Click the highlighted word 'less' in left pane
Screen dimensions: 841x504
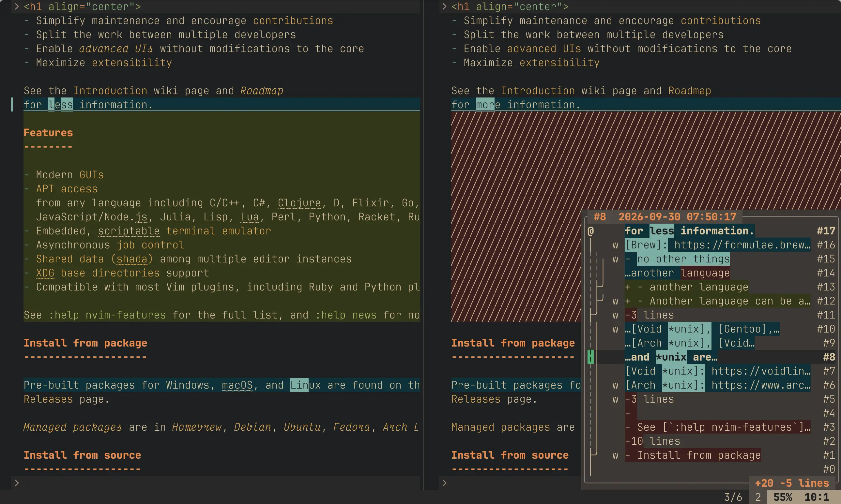click(60, 105)
